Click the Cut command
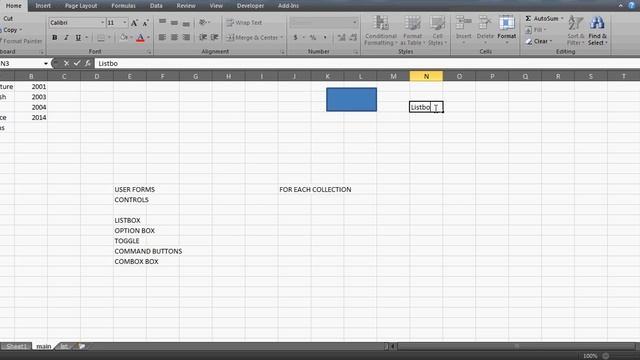The height and width of the screenshot is (360, 640). [x=7, y=19]
